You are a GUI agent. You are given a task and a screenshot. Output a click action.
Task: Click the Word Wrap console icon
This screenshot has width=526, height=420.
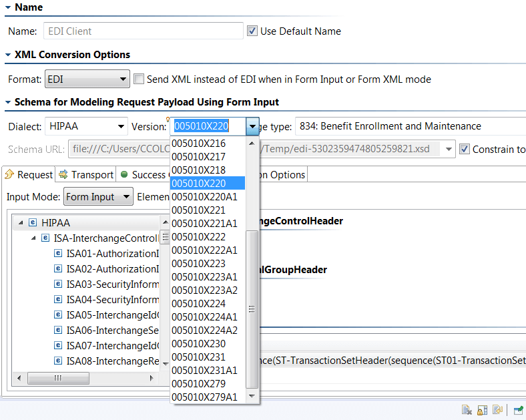[497, 410]
